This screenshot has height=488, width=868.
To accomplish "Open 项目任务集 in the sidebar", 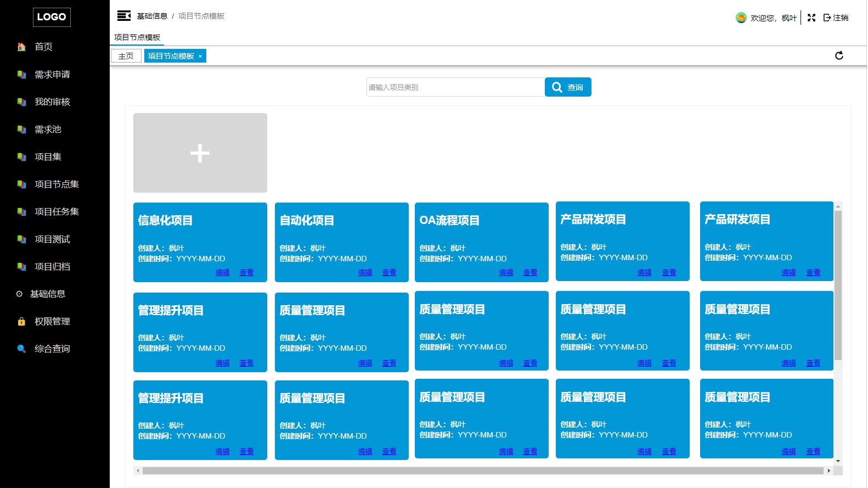I will (x=57, y=211).
